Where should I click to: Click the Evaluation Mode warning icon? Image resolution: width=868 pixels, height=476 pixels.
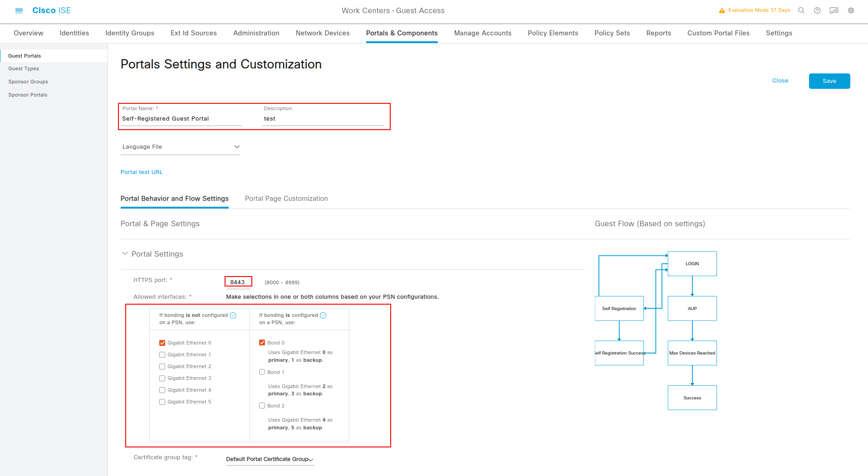coord(722,10)
